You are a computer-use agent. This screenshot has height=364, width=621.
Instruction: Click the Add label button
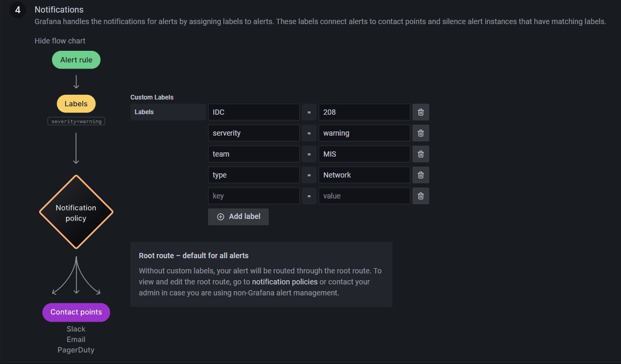[x=238, y=217]
